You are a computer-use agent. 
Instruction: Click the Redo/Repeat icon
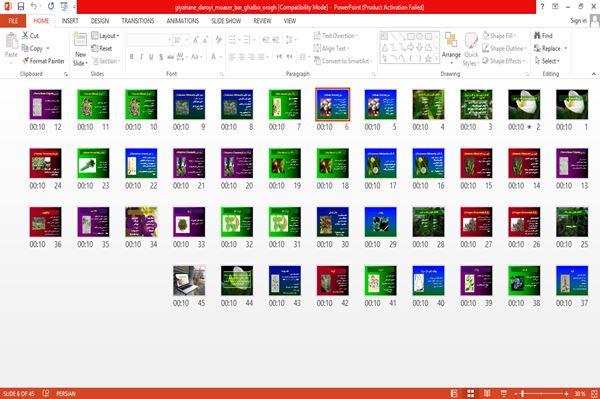click(51, 6)
